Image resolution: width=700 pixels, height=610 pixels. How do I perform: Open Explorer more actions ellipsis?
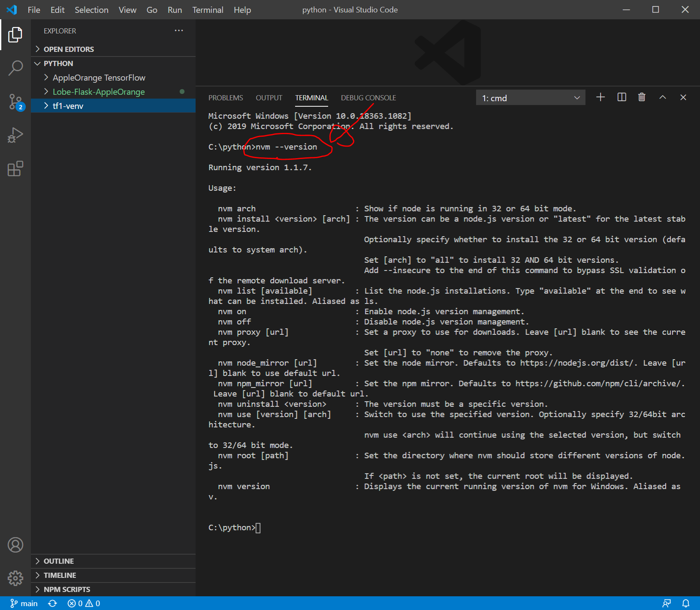pos(179,30)
